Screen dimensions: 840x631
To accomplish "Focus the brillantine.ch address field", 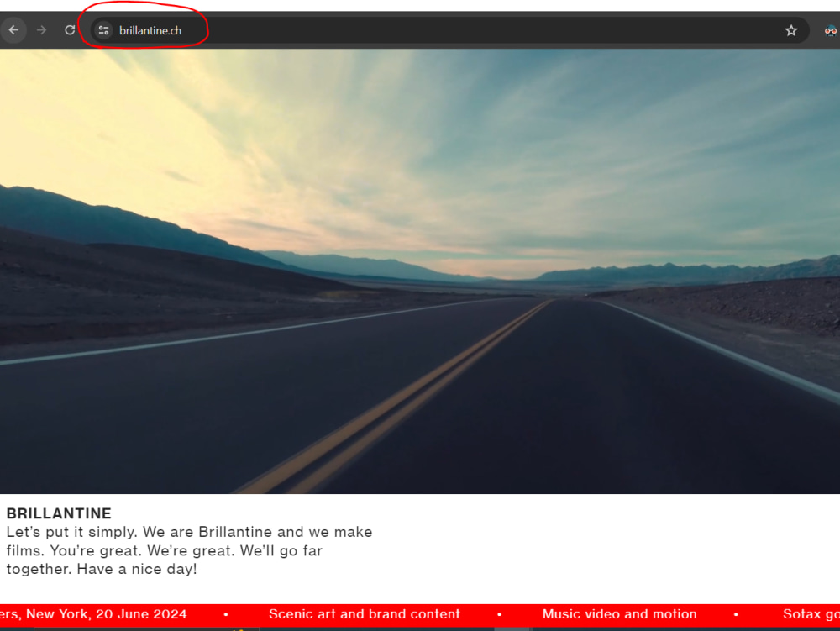I will (449, 30).
